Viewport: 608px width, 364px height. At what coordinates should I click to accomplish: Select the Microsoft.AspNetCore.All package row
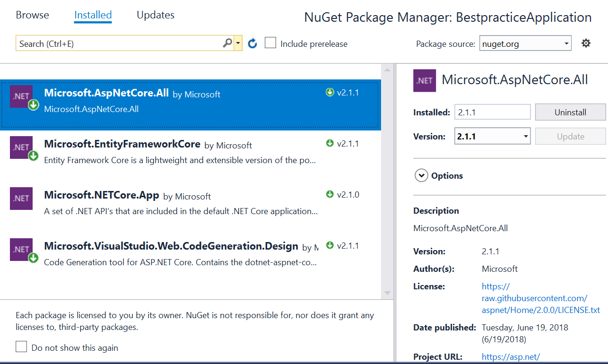click(x=191, y=104)
